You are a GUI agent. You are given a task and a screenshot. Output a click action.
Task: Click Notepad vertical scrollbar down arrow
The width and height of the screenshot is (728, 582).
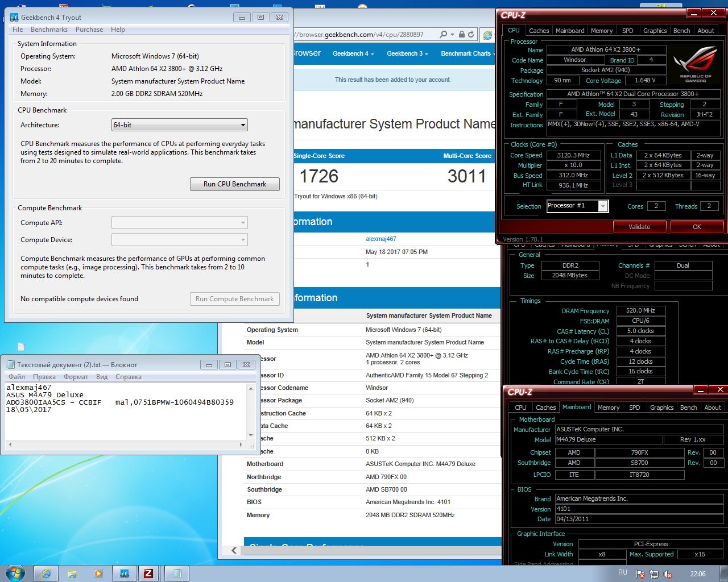click(x=251, y=436)
